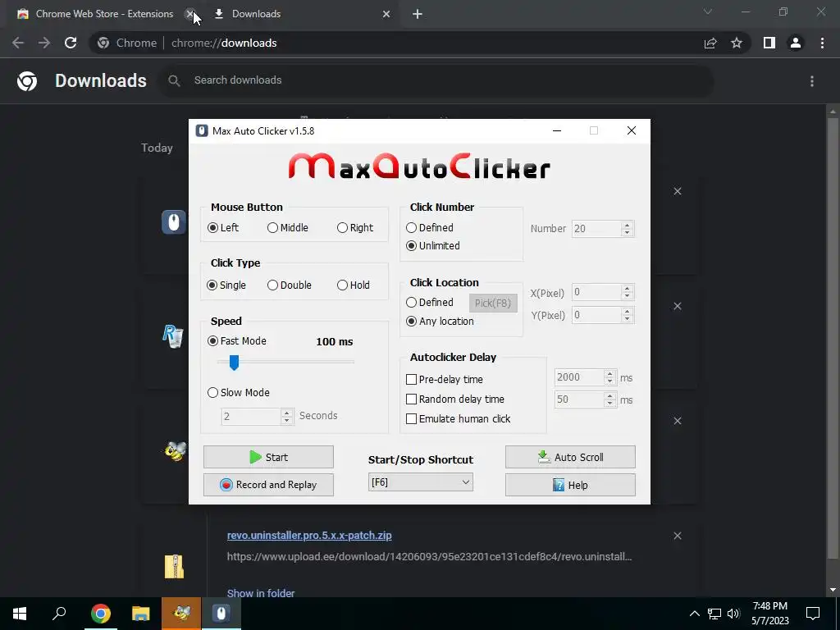The image size is (840, 630).
Task: Decrease the click Number spinner value
Action: tap(627, 232)
